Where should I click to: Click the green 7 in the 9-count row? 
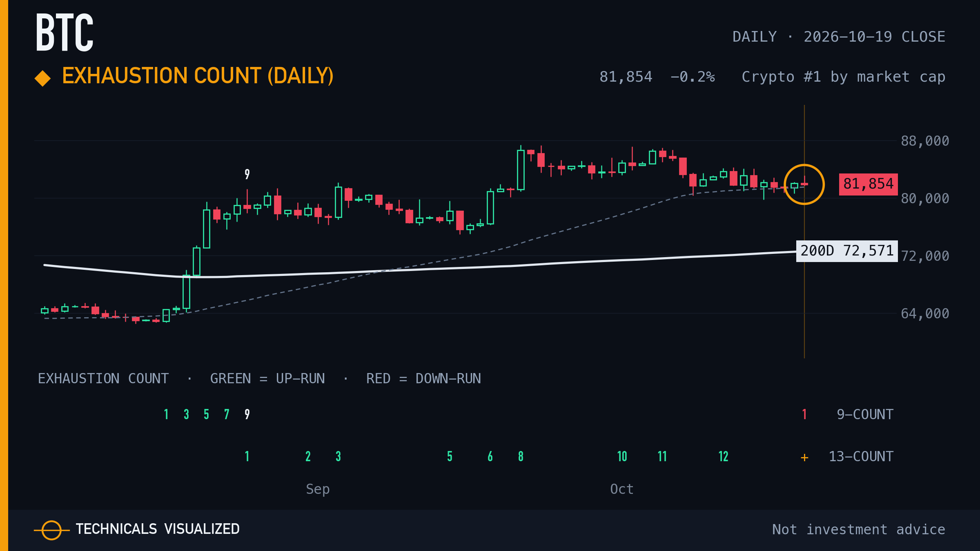pyautogui.click(x=227, y=415)
